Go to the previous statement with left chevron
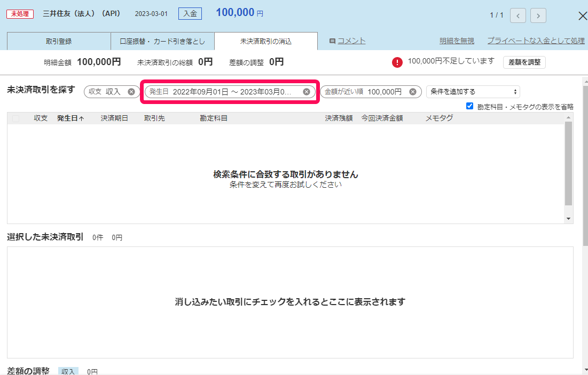Screen dimensions: 588x375 tap(518, 15)
